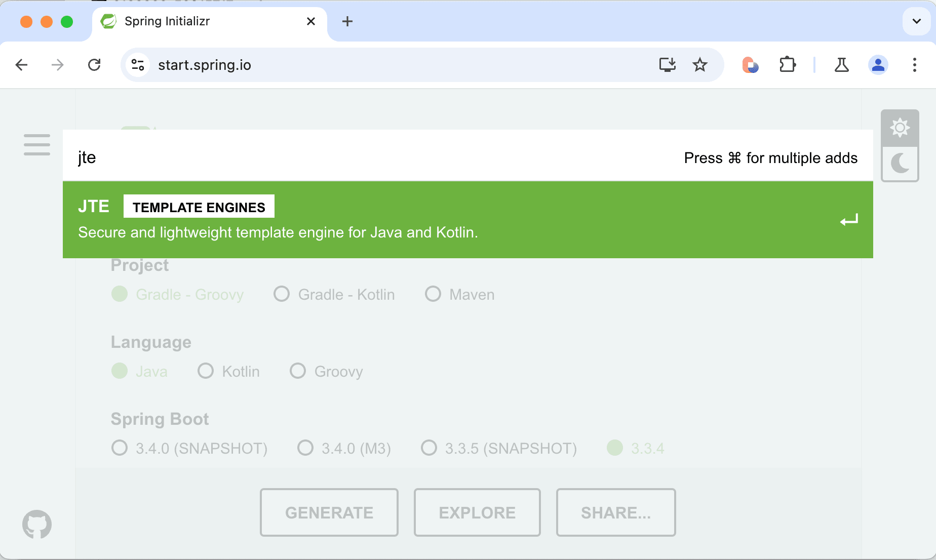
Task: Click the EXPLORE button
Action: [477, 512]
